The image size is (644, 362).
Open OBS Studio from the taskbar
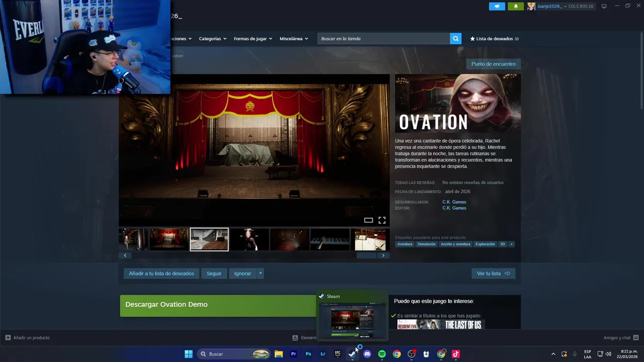tap(412, 354)
